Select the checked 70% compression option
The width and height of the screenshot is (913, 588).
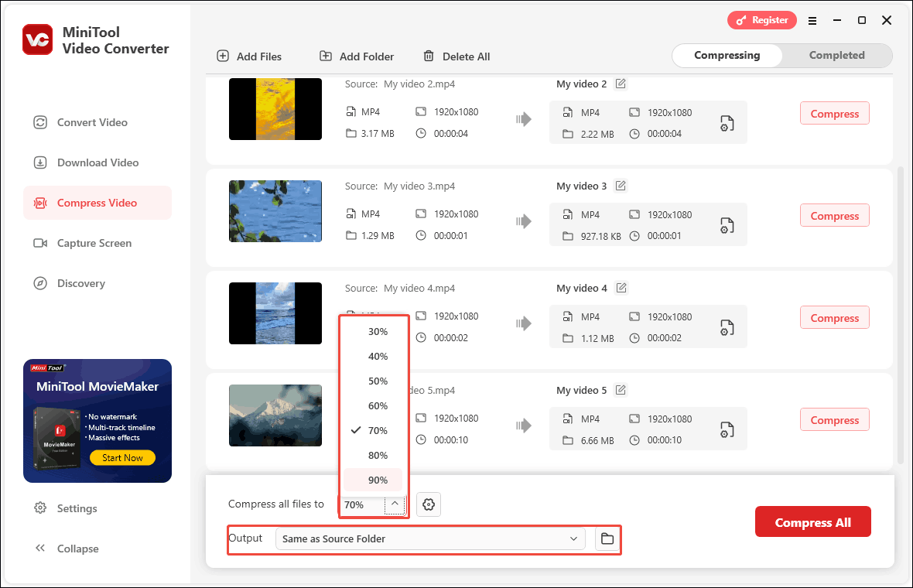(373, 431)
